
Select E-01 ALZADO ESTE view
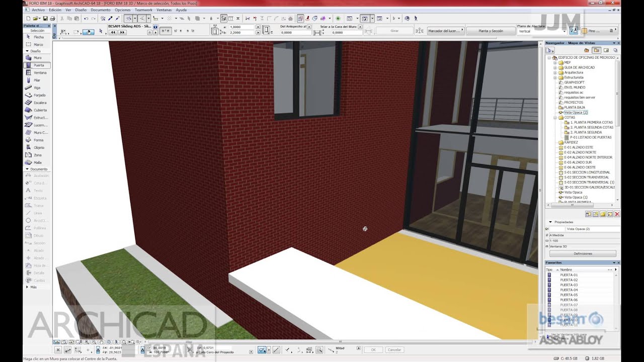pyautogui.click(x=579, y=147)
